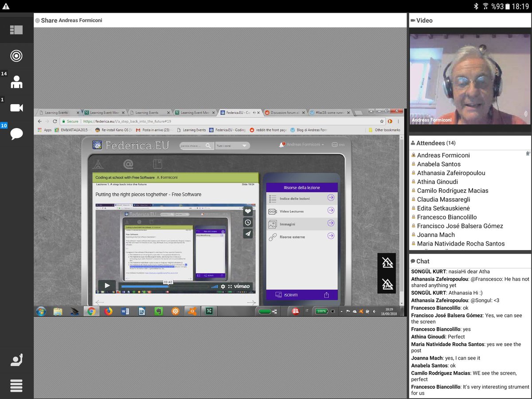The height and width of the screenshot is (399, 532).
Task: Switch language with the ENG button
Action: coord(342,145)
